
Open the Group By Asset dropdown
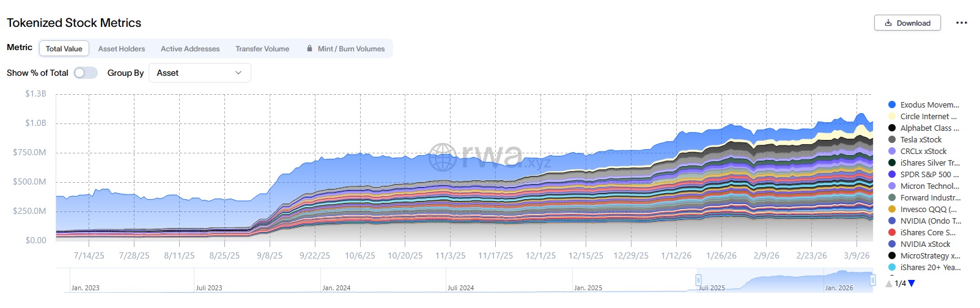pyautogui.click(x=199, y=73)
